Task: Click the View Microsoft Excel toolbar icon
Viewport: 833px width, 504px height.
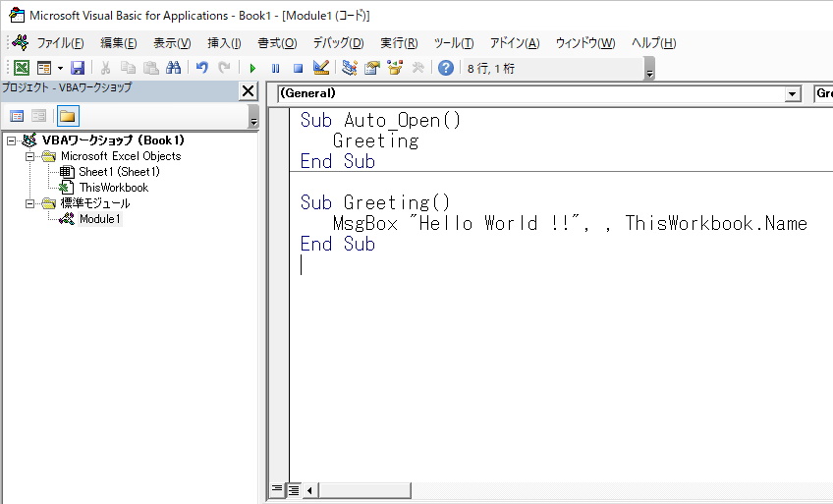Action: [x=22, y=68]
